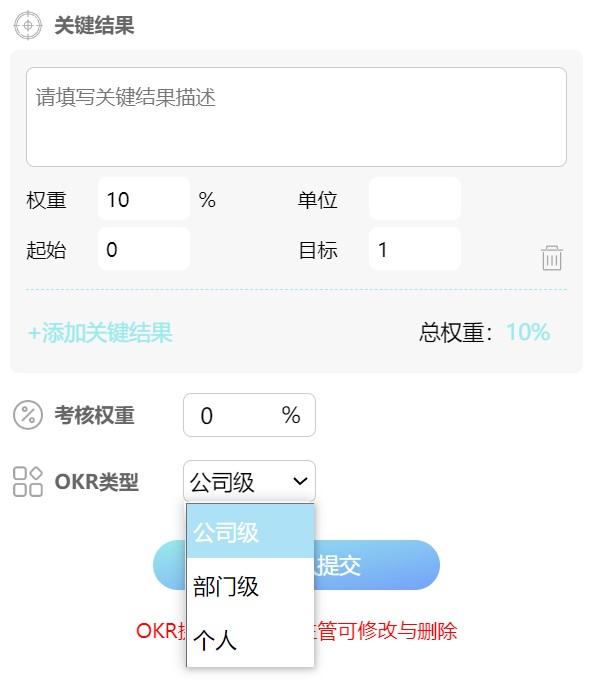This screenshot has width=589, height=685.
Task: Click the percent circle icon for 考核权重
Action: (28, 415)
